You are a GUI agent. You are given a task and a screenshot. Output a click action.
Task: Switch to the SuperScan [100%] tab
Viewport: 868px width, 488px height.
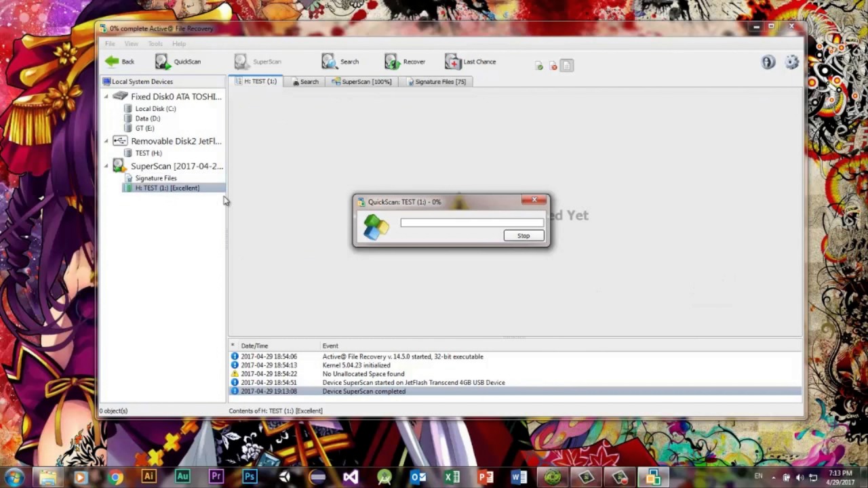coord(363,81)
